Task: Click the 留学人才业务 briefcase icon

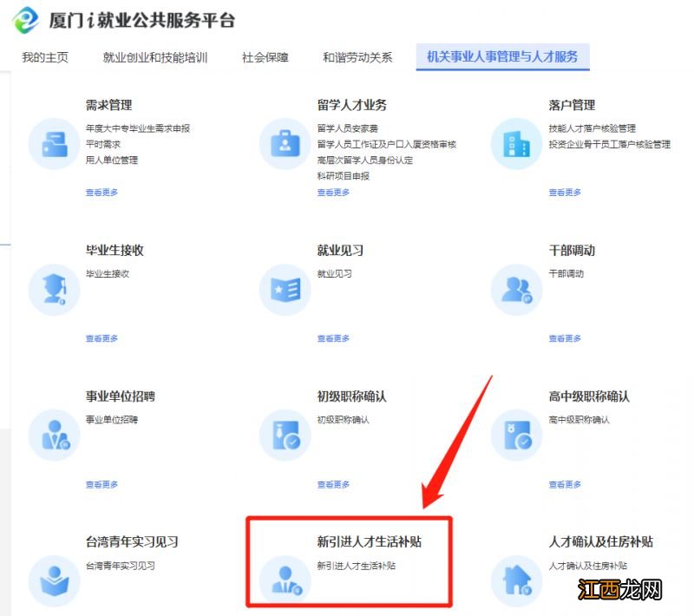Action: tap(285, 144)
